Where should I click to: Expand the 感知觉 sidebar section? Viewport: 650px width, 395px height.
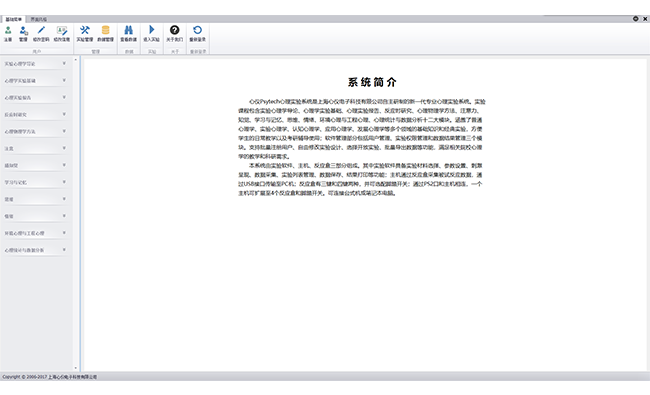click(35, 165)
